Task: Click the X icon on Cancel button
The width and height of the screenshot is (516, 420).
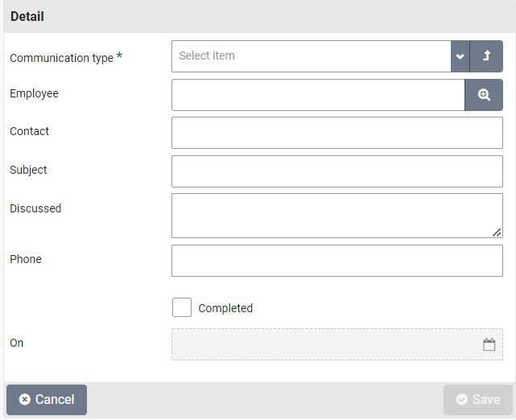Action: 25,400
